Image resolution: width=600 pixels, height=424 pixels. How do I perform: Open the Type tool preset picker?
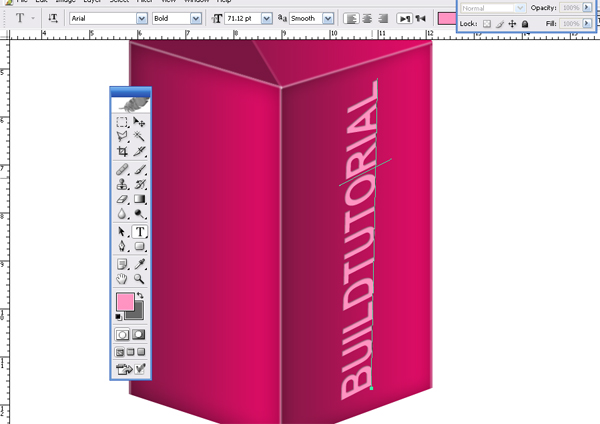pos(33,18)
